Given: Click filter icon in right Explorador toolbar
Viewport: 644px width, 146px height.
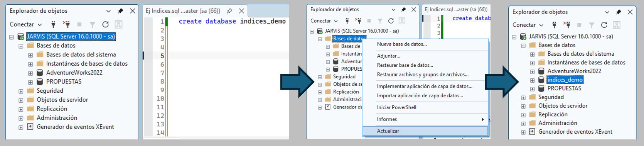Looking at the screenshot, I should point(592,25).
